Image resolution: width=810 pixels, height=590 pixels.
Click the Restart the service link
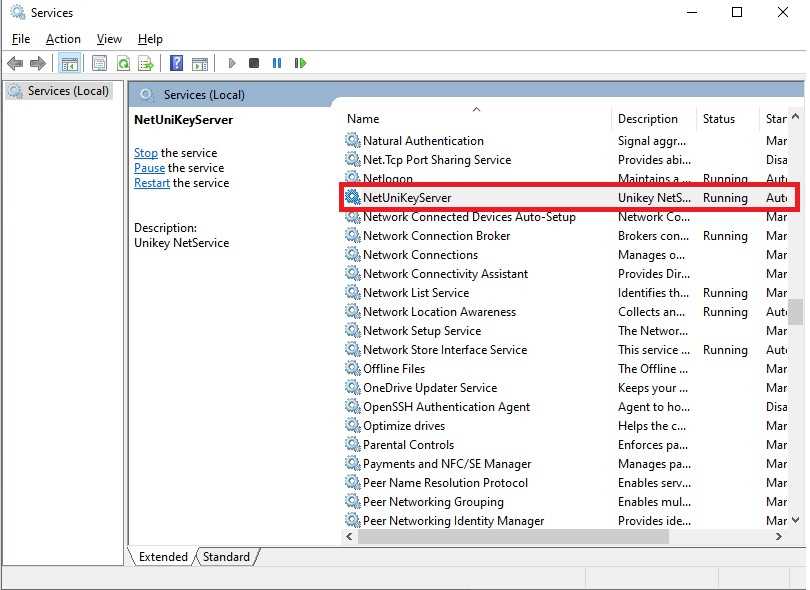[152, 183]
